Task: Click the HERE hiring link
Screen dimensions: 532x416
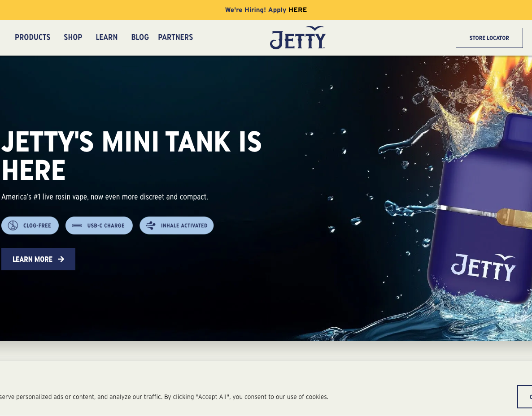Action: 297,10
